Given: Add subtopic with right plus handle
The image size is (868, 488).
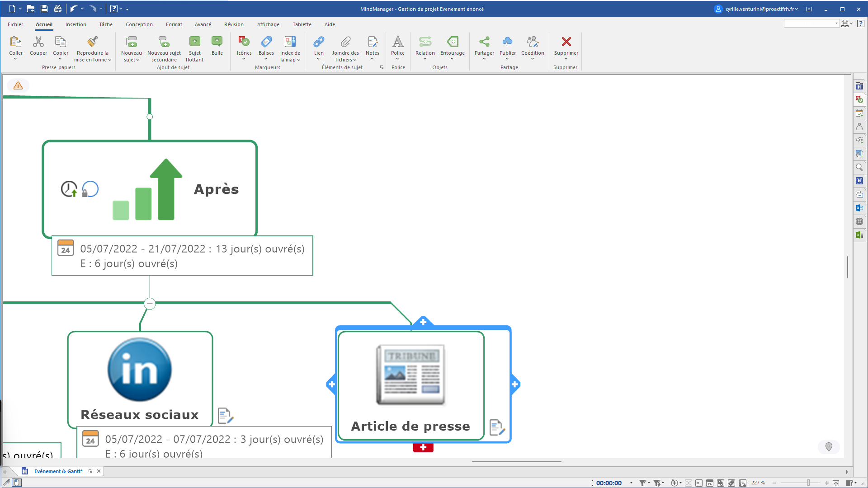Looking at the screenshot, I should [x=515, y=385].
